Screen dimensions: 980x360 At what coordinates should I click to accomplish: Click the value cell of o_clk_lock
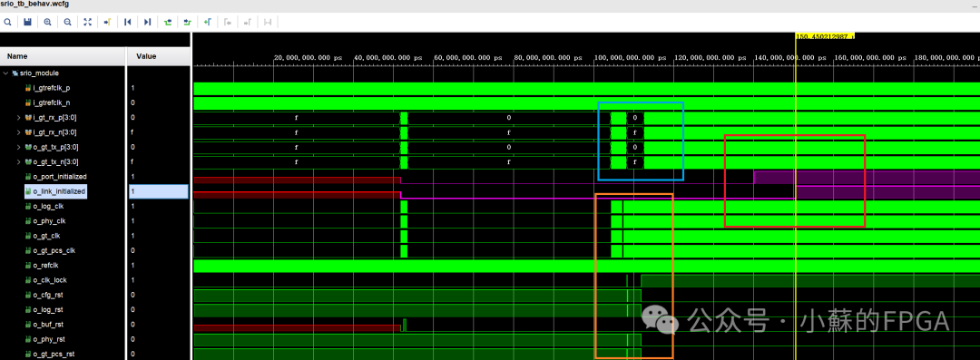159,280
